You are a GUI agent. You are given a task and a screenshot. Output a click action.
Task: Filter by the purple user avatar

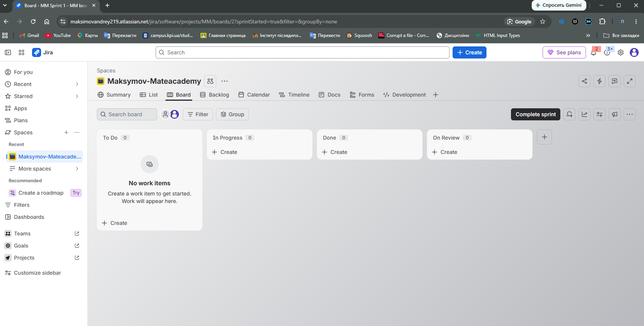174,114
